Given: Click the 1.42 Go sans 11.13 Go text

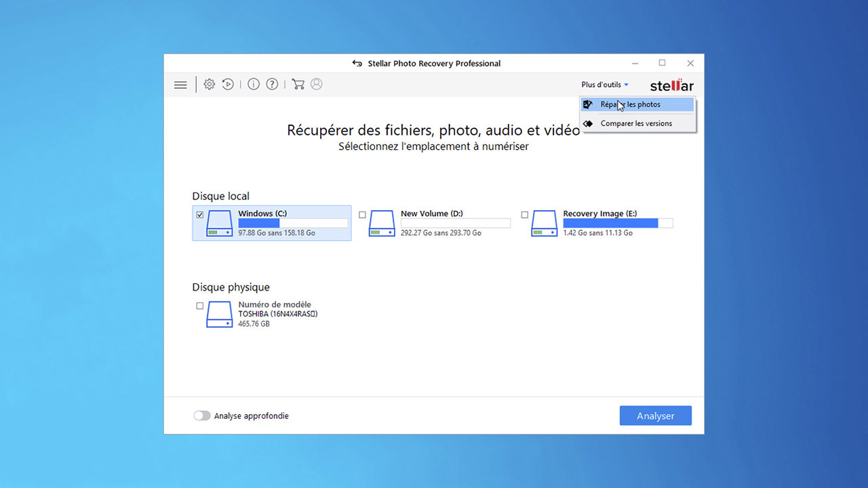Looking at the screenshot, I should (x=597, y=232).
